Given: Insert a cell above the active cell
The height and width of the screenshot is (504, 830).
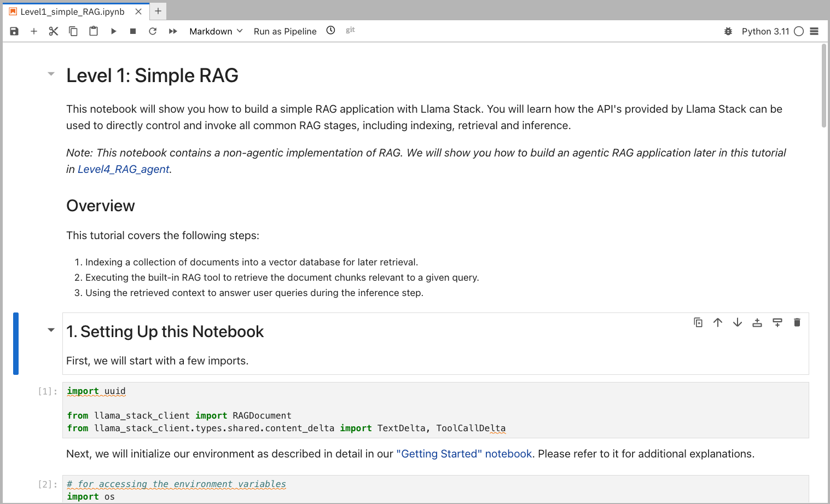Looking at the screenshot, I should click(x=757, y=322).
